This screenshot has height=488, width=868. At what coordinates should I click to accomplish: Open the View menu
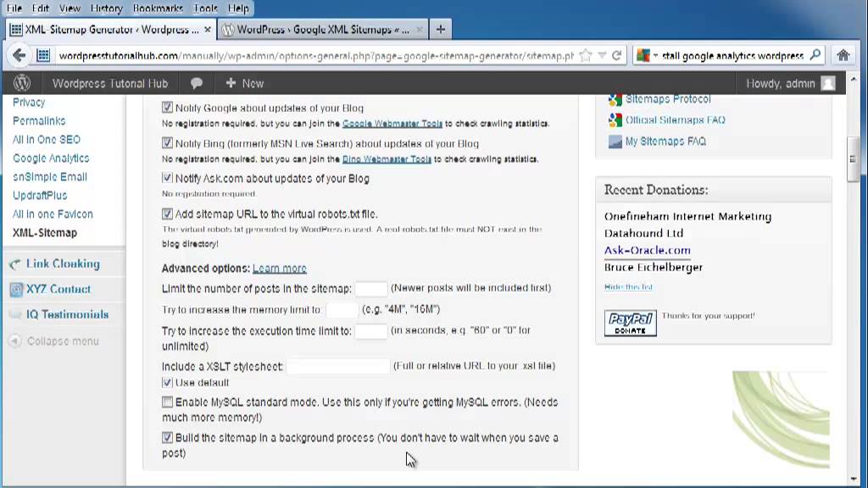[70, 8]
